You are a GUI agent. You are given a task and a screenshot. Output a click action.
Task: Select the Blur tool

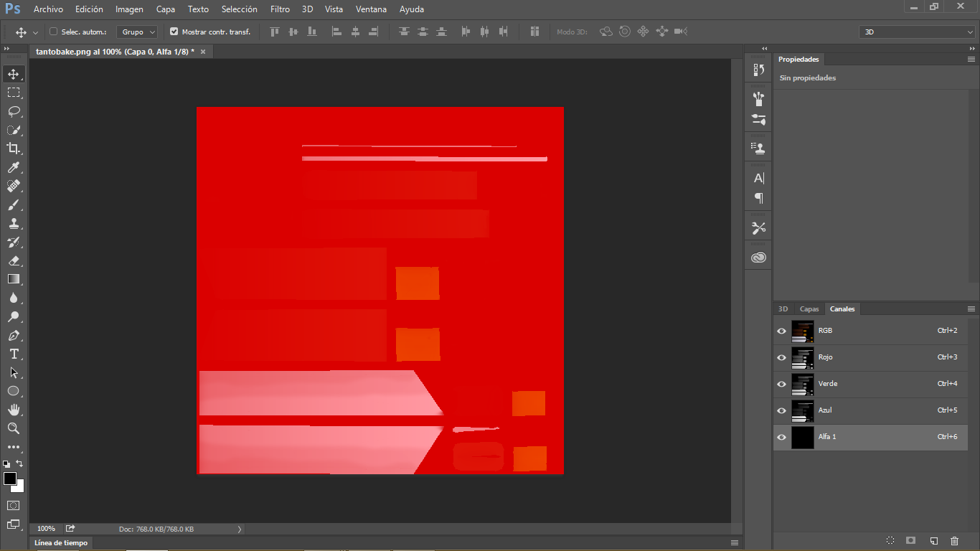pyautogui.click(x=14, y=298)
